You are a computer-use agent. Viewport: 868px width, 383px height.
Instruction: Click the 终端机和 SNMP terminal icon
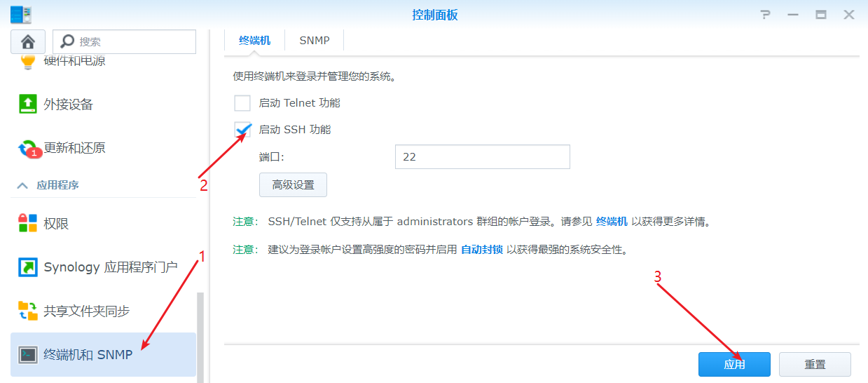tap(27, 354)
